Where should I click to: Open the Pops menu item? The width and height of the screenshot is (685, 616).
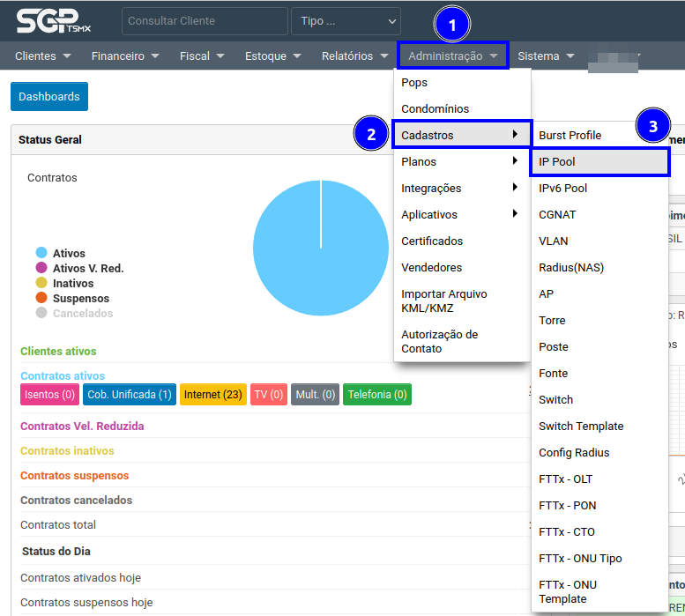(414, 83)
